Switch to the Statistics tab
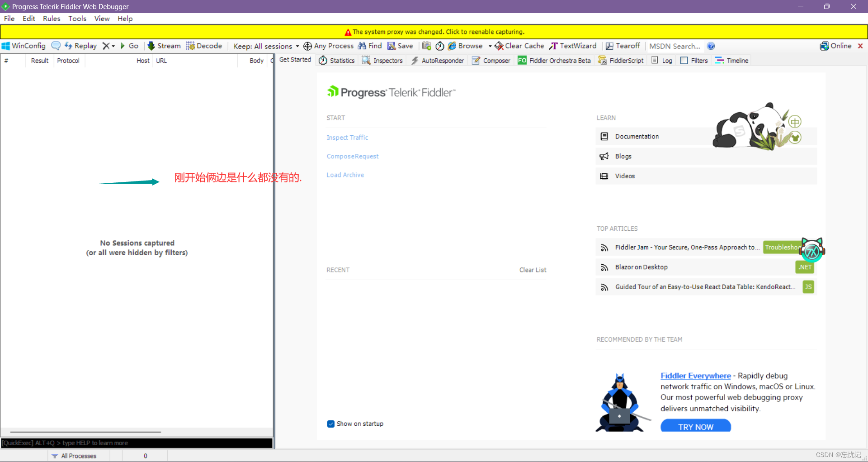The height and width of the screenshot is (462, 868). 337,61
